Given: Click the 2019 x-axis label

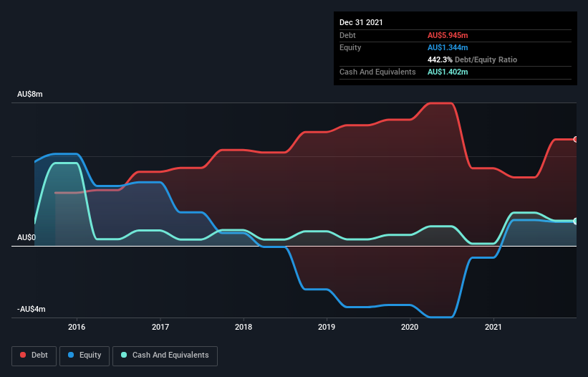Looking at the screenshot, I should pos(327,327).
